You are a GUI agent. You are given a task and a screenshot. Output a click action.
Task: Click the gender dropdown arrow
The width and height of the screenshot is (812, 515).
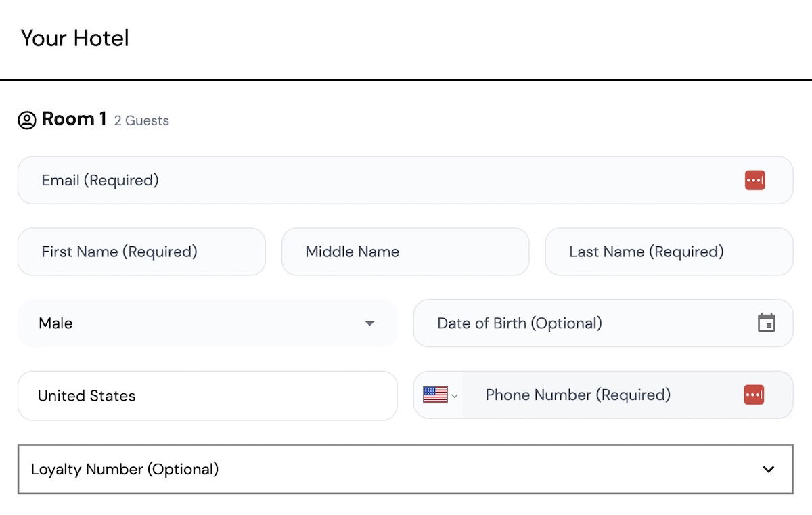click(369, 323)
